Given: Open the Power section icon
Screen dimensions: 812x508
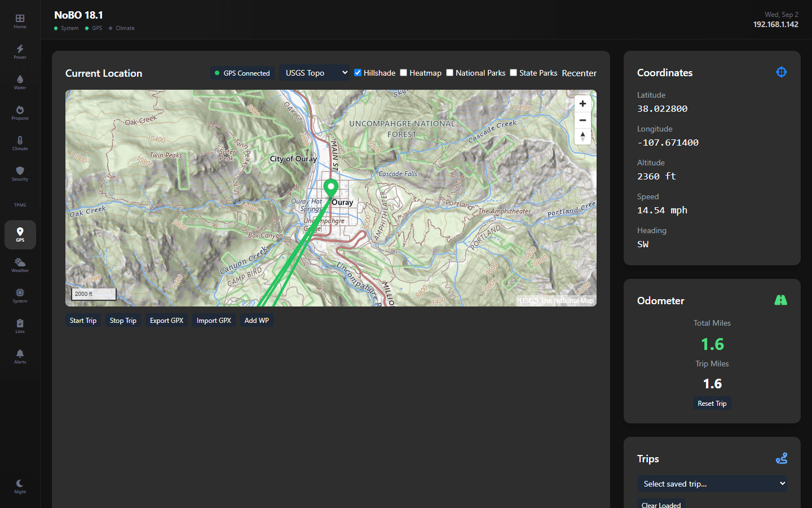Looking at the screenshot, I should [20, 52].
